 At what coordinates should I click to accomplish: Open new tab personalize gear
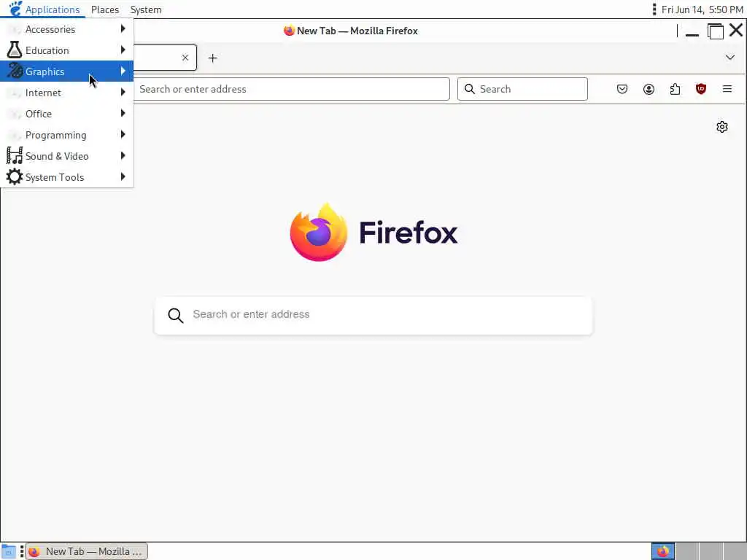[721, 127]
